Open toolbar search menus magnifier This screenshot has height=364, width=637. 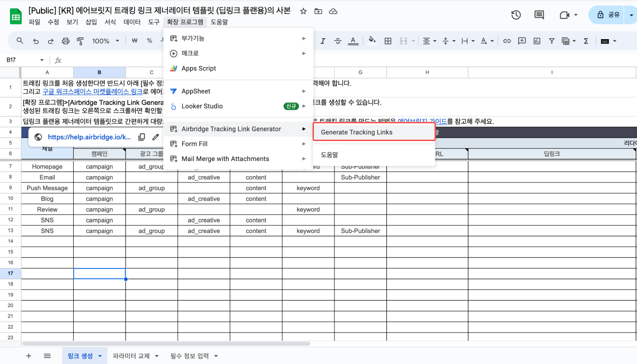(20, 41)
